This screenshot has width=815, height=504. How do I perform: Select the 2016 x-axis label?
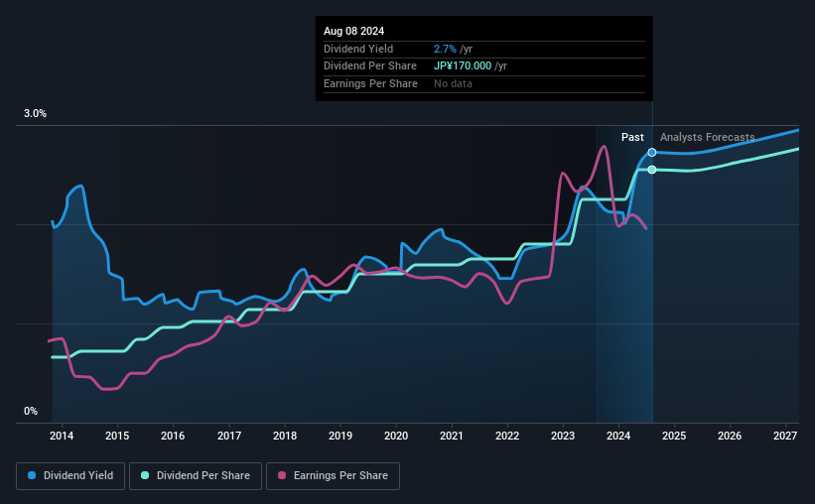(173, 436)
